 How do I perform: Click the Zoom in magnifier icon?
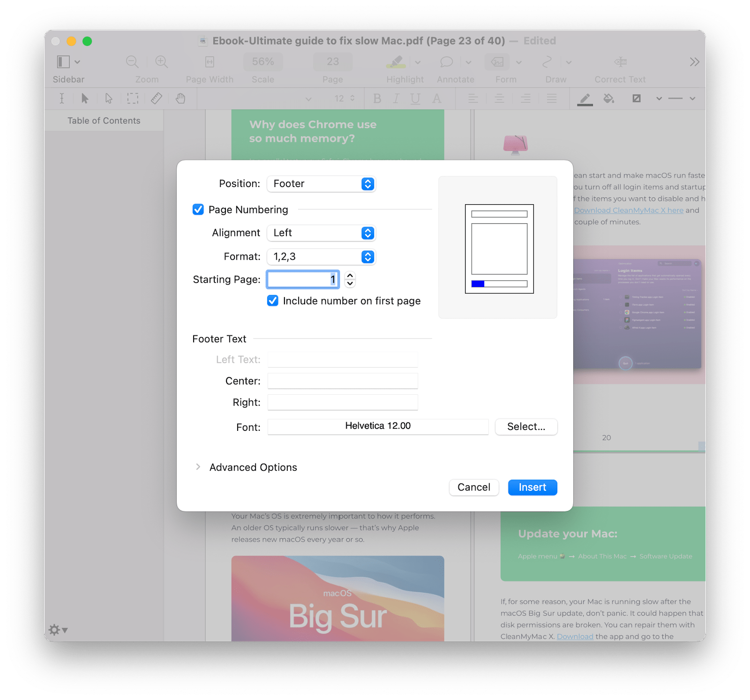click(x=161, y=61)
